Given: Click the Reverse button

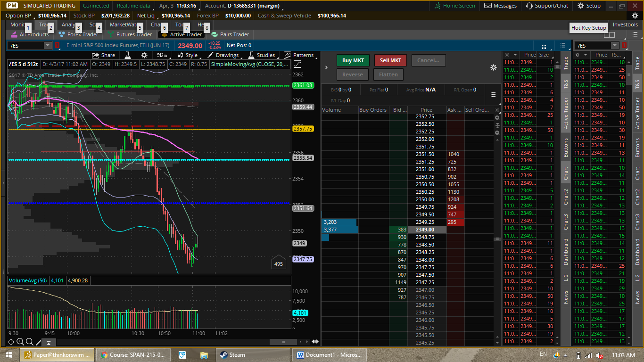Looking at the screenshot, I should click(353, 74).
